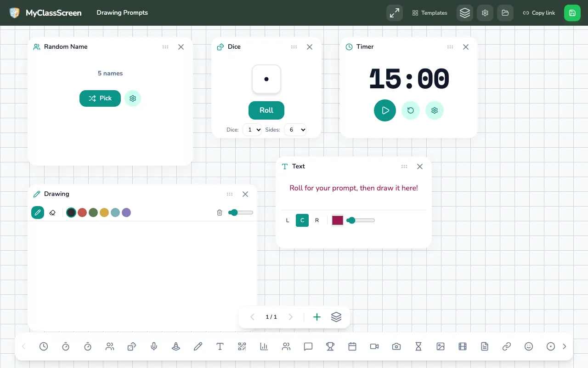The image size is (588, 368).
Task: Open saved screens folder in the header
Action: (505, 13)
